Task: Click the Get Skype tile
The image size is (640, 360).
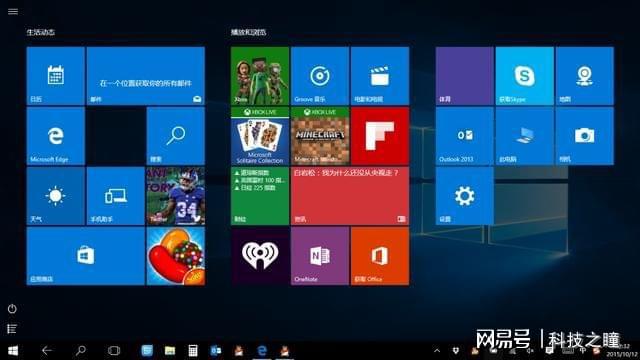Action: point(524,76)
